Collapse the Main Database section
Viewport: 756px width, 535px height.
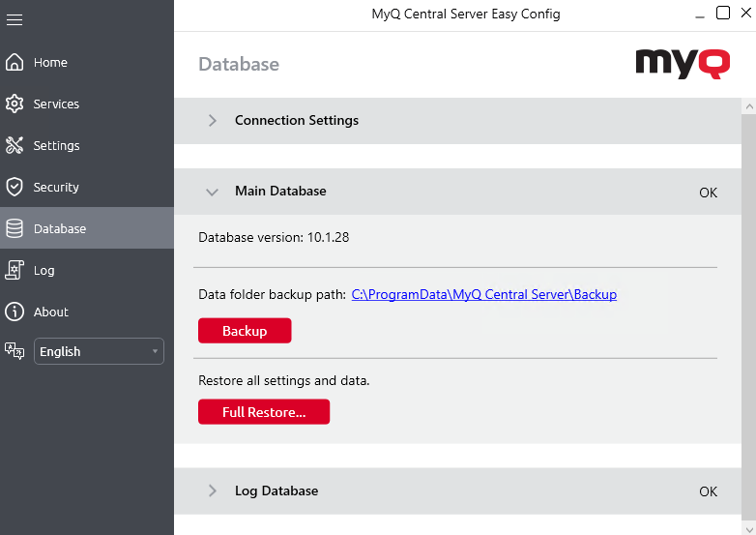coord(213,192)
